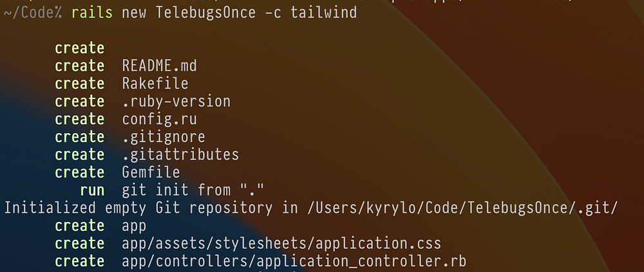Click the app/controllers/application_controller.rb path

294,261
